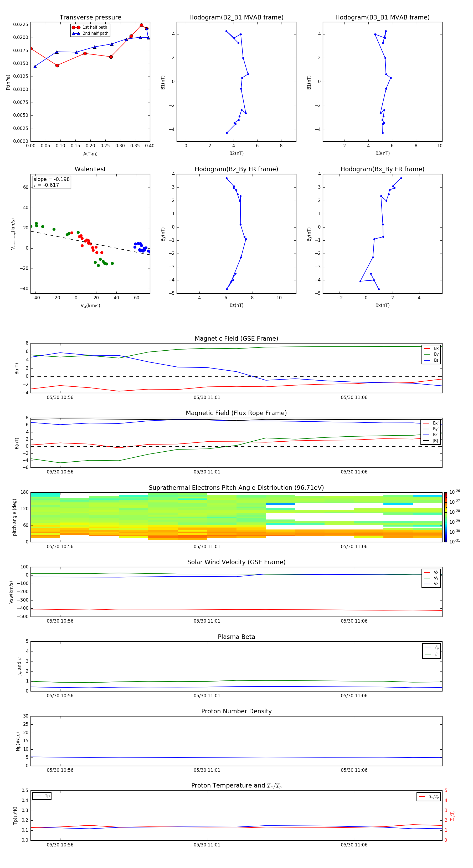Screen dimensions: 473x868
Task: Click 'pitch angle (deg)' axis label
Action: pos(14,517)
